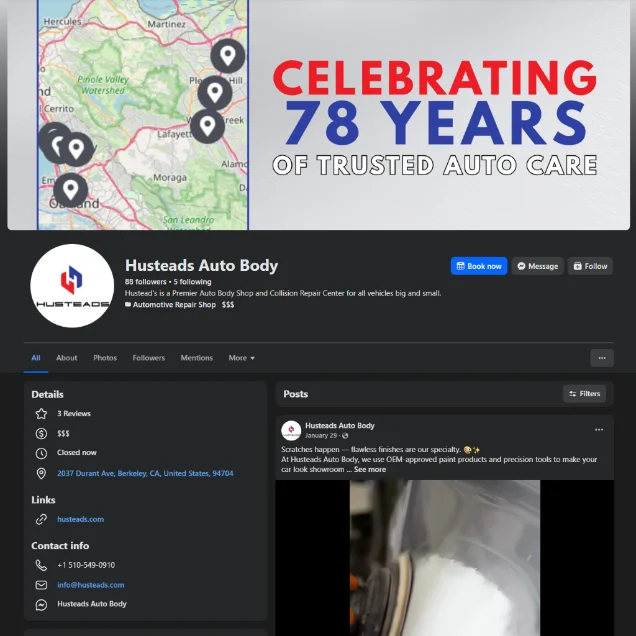Click Husteads Auto Body Messenger contact
The width and height of the screenshot is (636, 636).
click(x=92, y=604)
